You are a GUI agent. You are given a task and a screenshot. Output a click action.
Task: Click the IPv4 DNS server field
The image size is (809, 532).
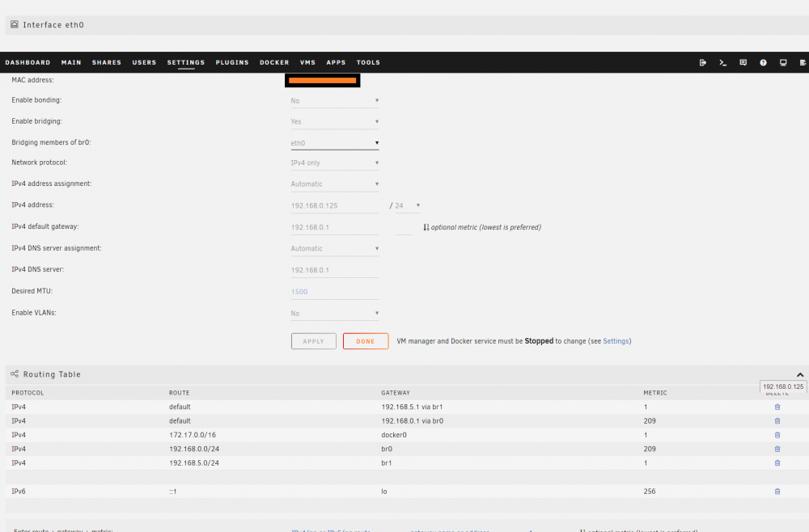(x=335, y=270)
